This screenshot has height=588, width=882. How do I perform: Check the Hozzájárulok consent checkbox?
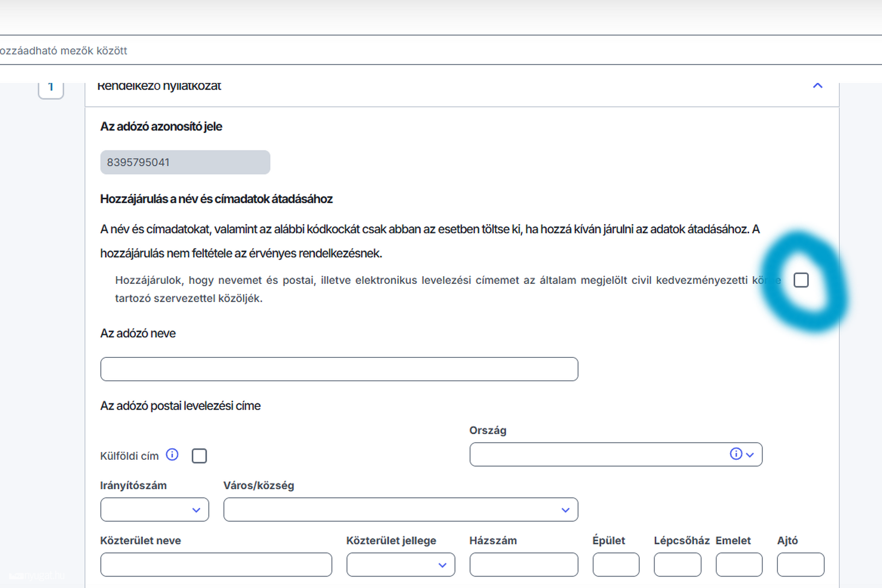tap(801, 280)
